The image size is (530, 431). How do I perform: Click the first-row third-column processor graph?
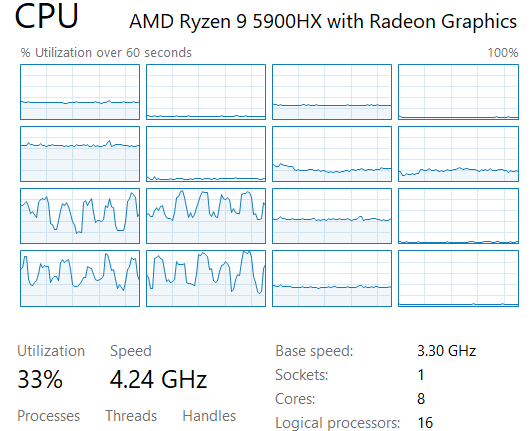332,92
